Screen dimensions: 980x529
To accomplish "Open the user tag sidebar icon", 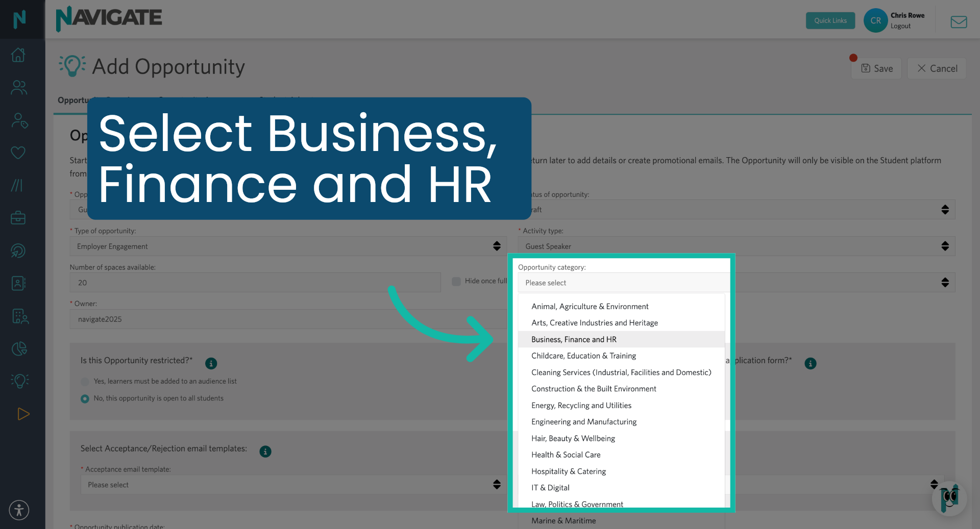I will click(x=19, y=120).
